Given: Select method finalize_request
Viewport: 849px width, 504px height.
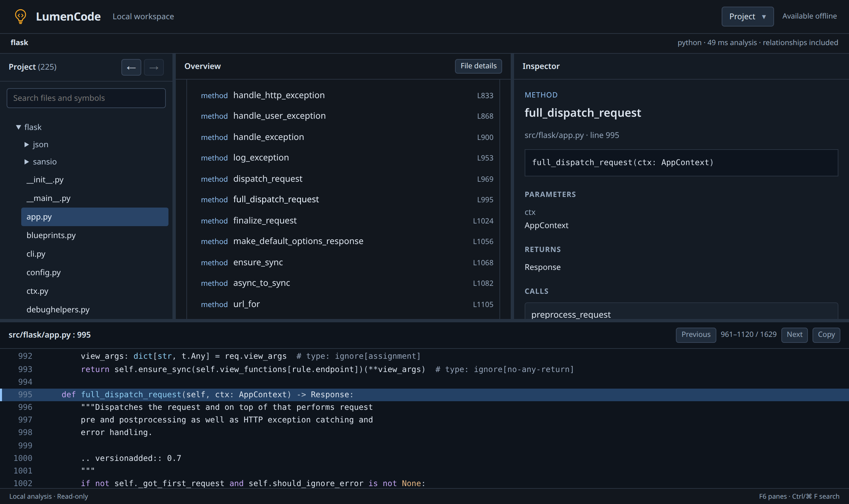Looking at the screenshot, I should point(347,220).
